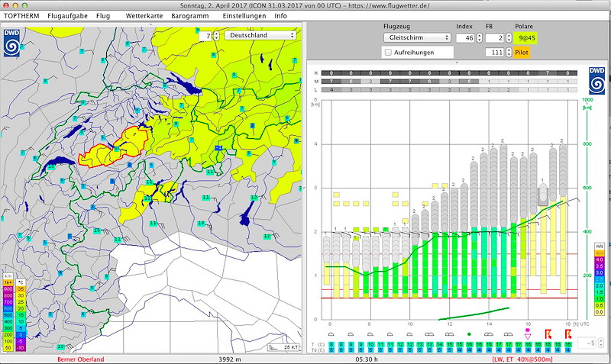Click the DWD logo on the barogram

tap(596, 79)
